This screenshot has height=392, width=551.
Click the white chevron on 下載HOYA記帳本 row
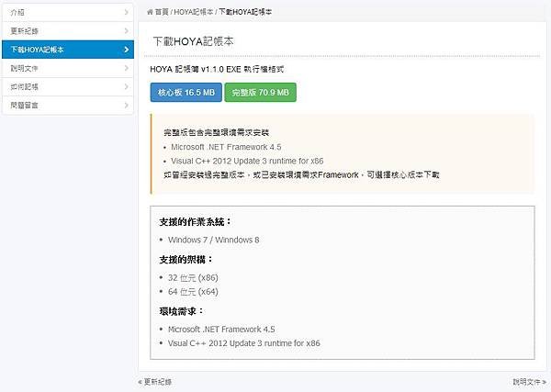[127, 50]
